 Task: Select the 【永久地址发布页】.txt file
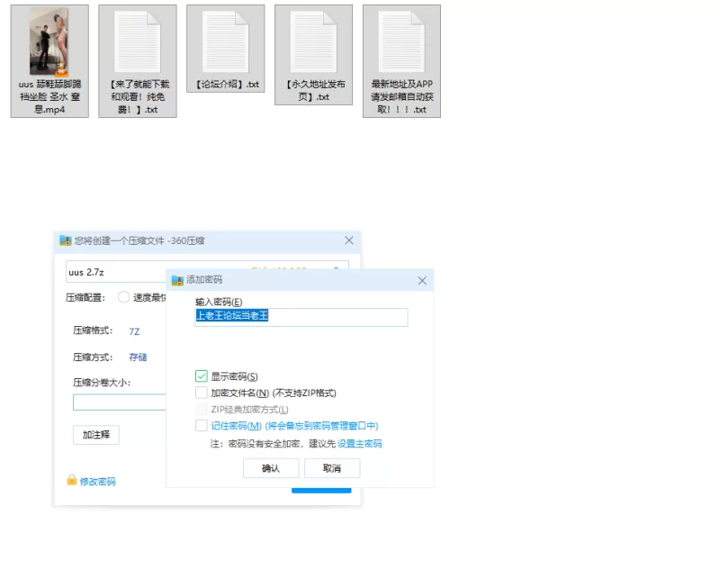313,55
